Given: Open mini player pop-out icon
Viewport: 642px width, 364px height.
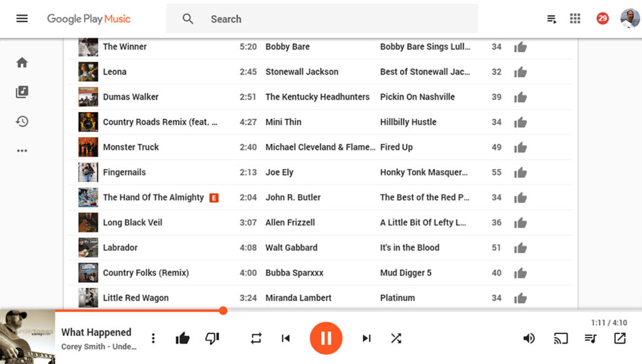Looking at the screenshot, I should pyautogui.click(x=619, y=338).
